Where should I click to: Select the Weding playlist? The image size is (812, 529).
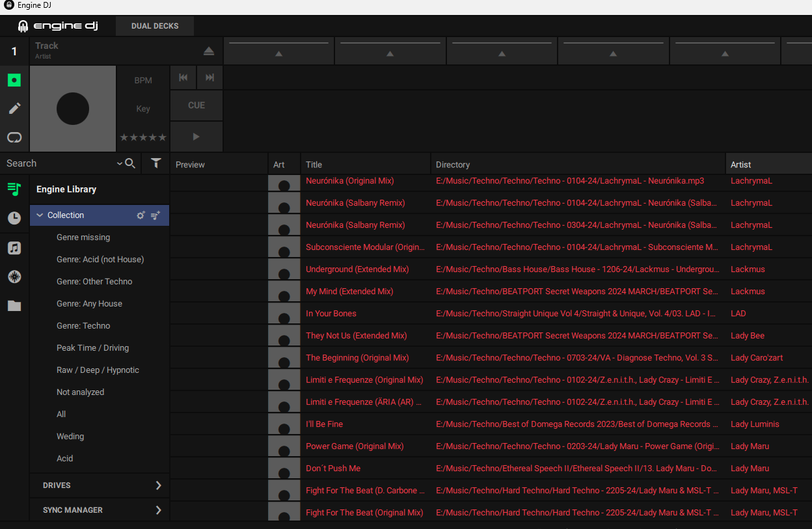[x=70, y=437]
